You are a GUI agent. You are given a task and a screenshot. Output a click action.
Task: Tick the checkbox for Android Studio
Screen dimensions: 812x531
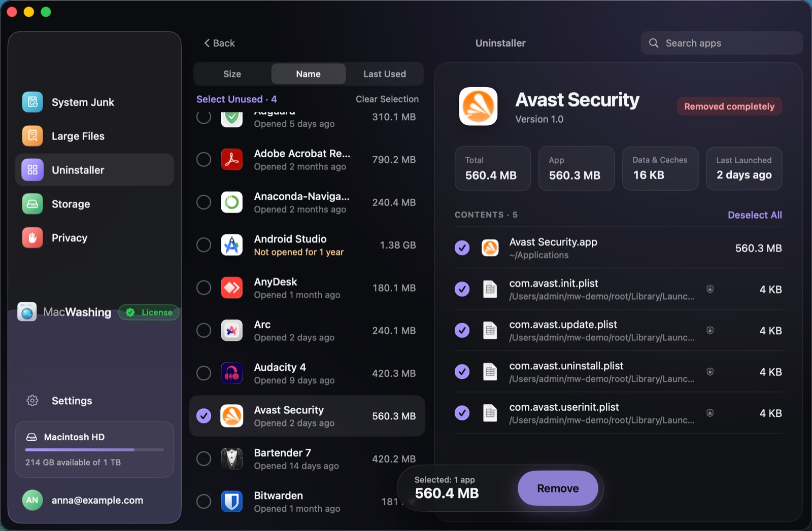(x=204, y=245)
